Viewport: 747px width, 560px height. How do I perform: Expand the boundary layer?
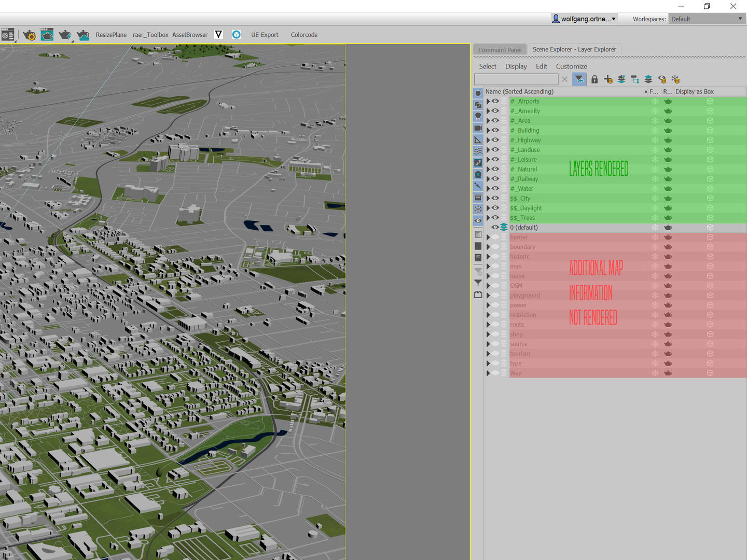click(488, 247)
